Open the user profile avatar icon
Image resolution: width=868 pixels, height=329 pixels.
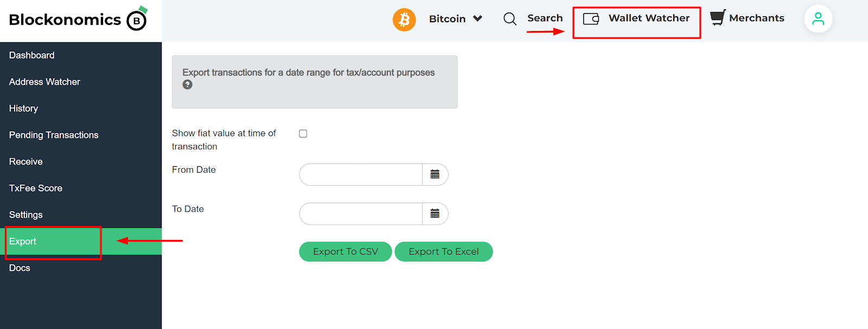click(x=818, y=19)
